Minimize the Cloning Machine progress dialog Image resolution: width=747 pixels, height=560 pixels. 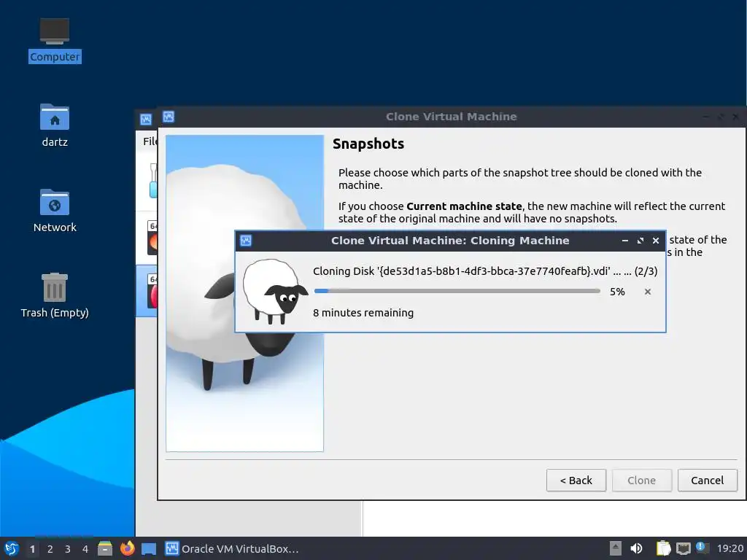point(625,241)
